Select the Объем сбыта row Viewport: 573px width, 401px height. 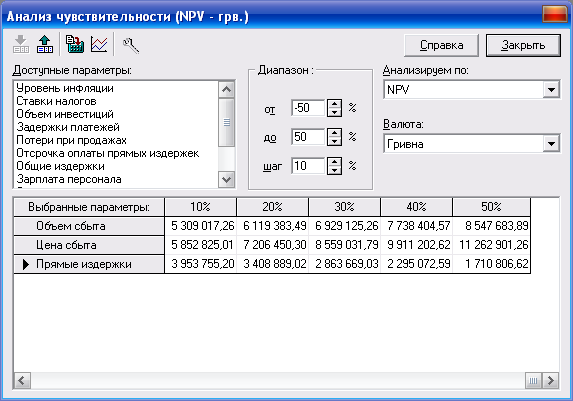pos(89,226)
